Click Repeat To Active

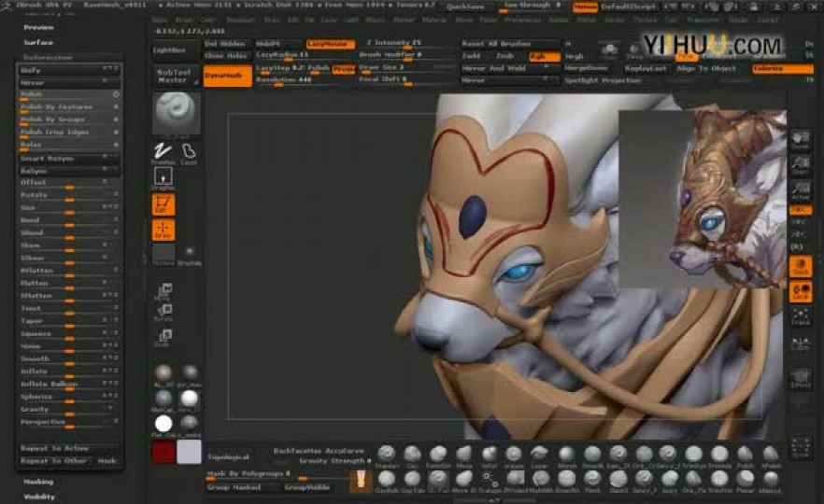(70, 448)
